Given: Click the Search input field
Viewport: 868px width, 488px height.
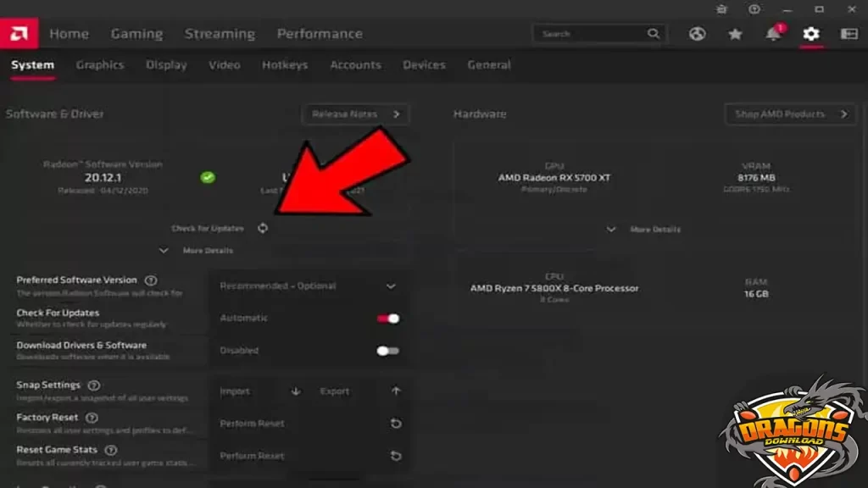Looking at the screenshot, I should tap(592, 34).
